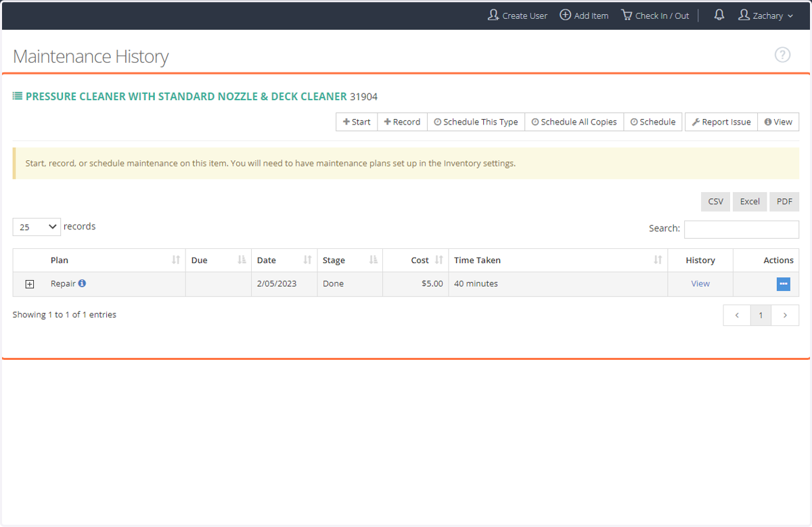Focus the Search input field
The width and height of the screenshot is (812, 527).
742,229
